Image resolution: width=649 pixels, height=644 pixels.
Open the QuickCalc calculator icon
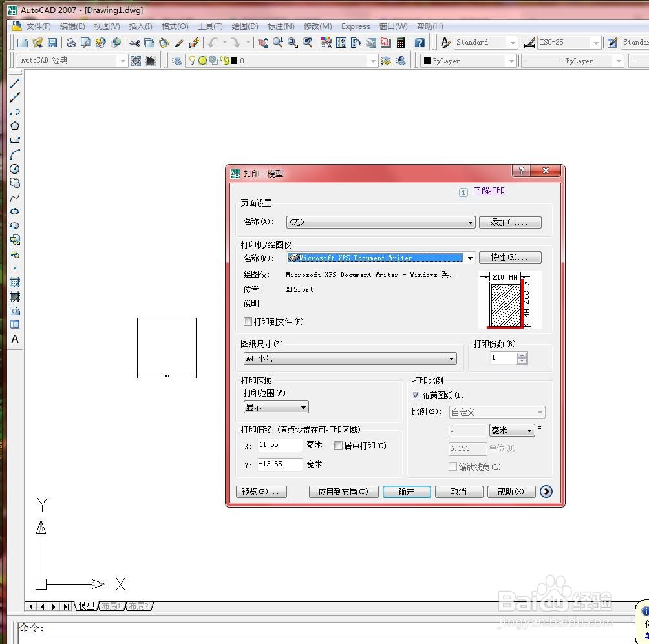[x=401, y=43]
